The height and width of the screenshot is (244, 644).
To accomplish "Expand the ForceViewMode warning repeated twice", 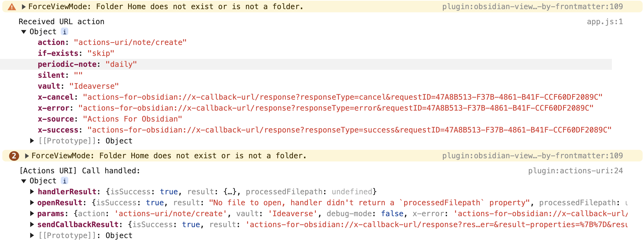I will (x=27, y=156).
